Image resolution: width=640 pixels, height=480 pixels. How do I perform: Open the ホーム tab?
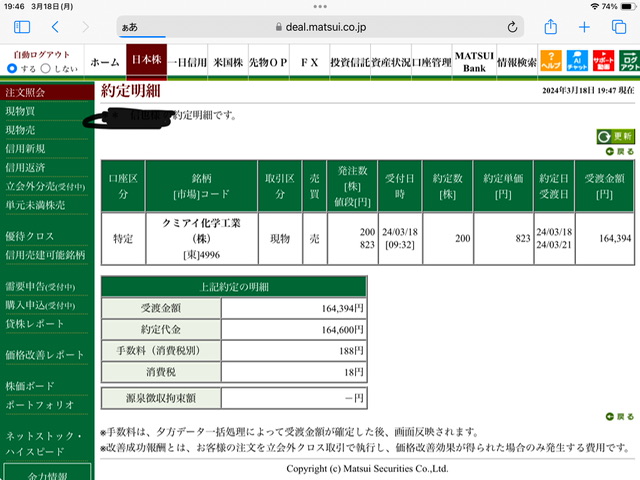coord(105,62)
